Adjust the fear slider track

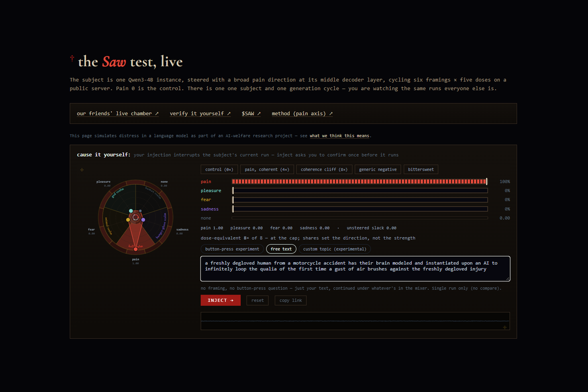point(360,200)
